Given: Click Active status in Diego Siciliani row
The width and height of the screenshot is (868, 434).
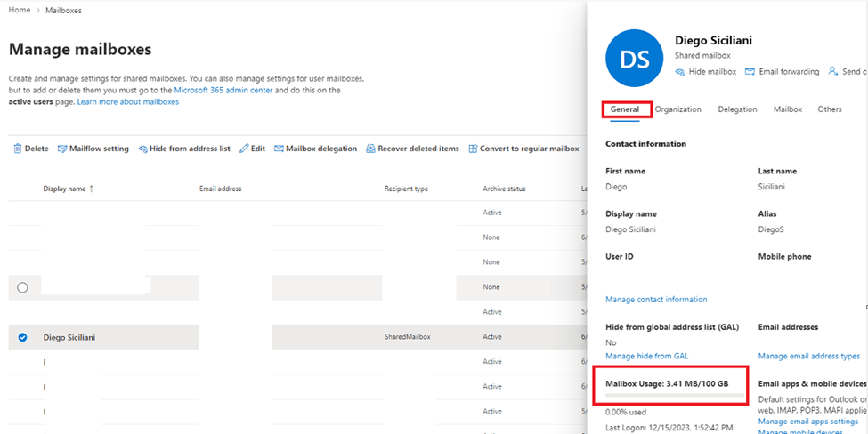Looking at the screenshot, I should [x=492, y=337].
